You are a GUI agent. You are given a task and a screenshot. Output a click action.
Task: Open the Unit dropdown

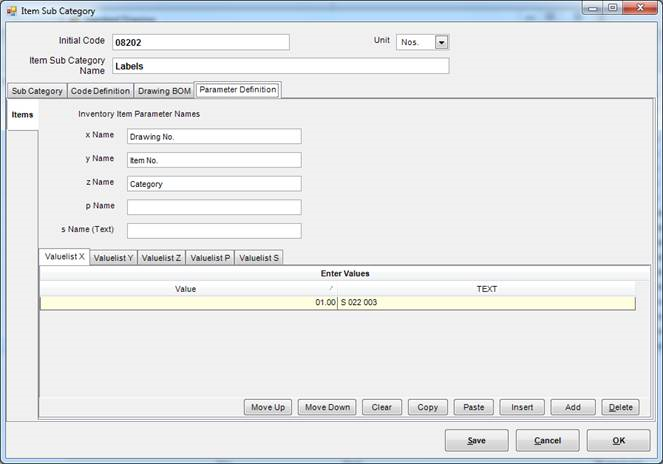(x=441, y=42)
